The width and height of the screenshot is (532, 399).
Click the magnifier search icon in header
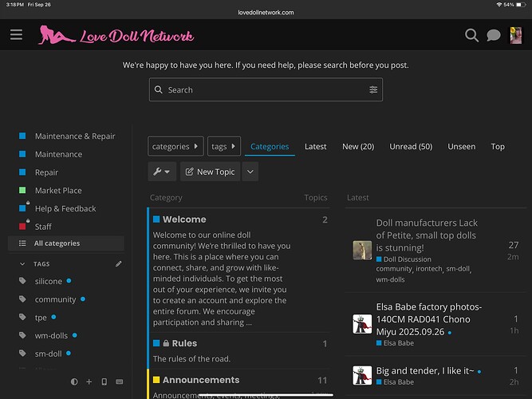(x=471, y=35)
